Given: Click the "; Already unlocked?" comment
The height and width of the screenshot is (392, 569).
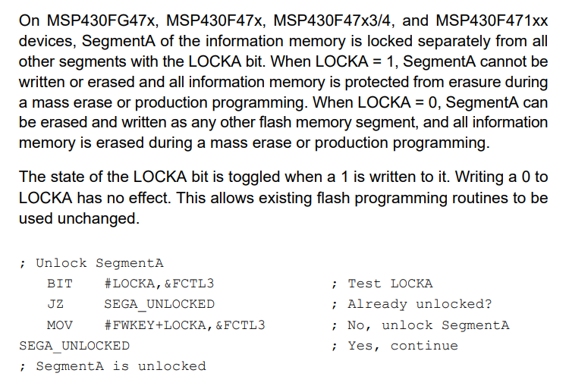Looking at the screenshot, I should (412, 304).
